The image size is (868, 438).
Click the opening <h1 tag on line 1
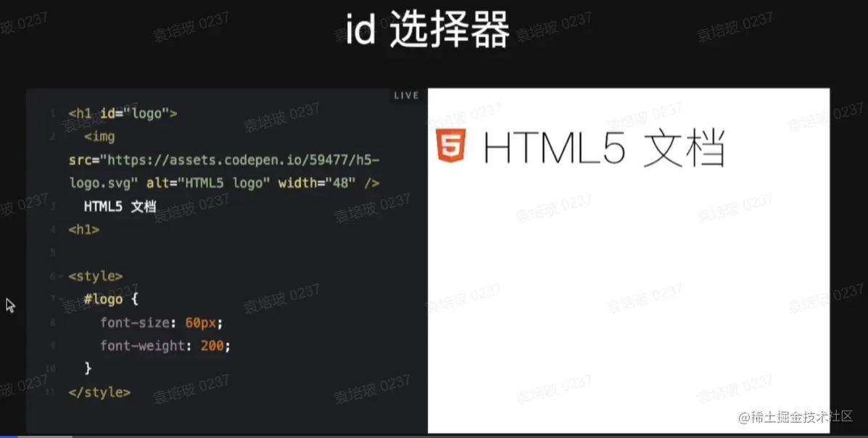tap(80, 114)
